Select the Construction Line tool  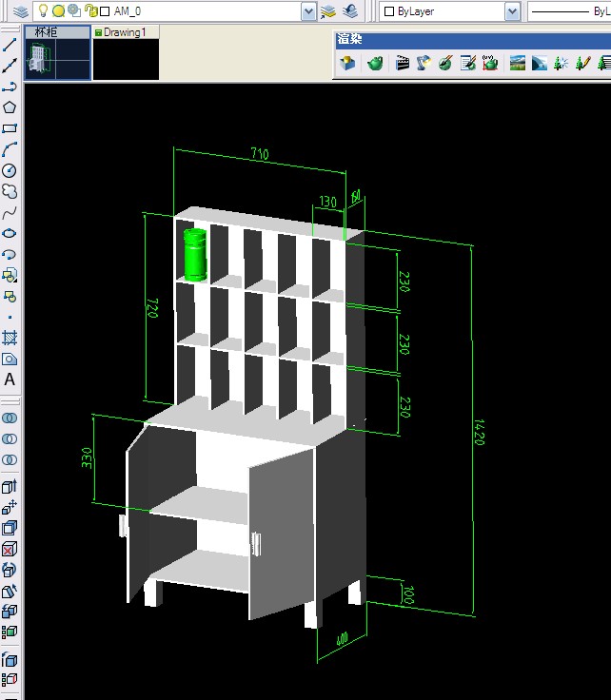tap(10, 66)
